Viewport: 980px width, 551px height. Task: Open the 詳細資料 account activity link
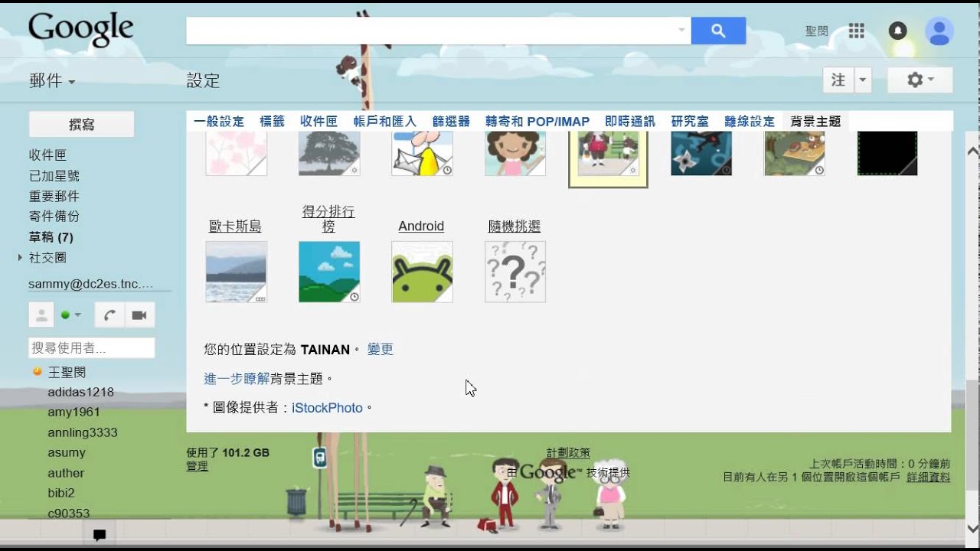coord(929,477)
